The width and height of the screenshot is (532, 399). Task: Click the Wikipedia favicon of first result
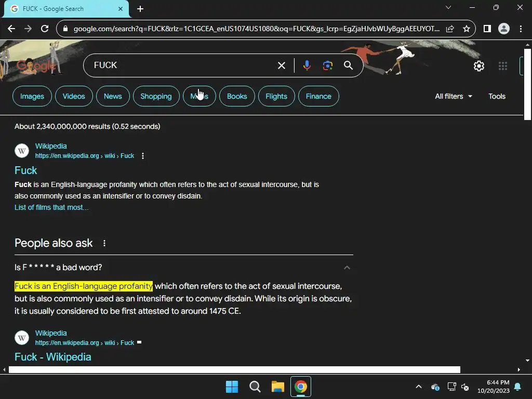click(22, 151)
